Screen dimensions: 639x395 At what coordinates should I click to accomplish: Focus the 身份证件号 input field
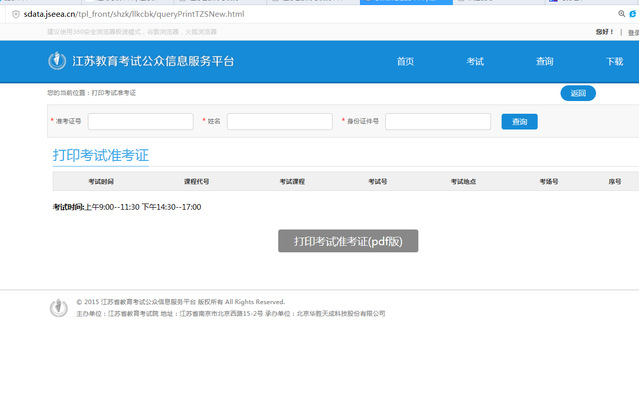tap(438, 121)
